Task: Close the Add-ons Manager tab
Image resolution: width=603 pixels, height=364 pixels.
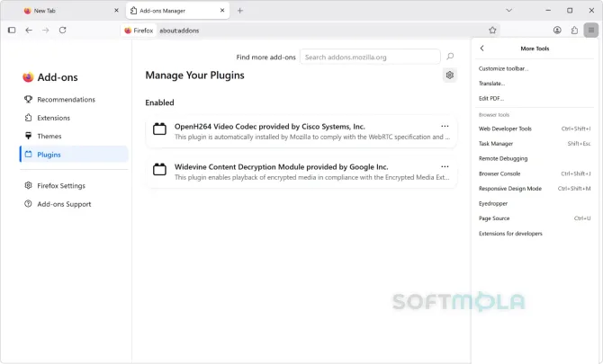Action: [x=222, y=11]
